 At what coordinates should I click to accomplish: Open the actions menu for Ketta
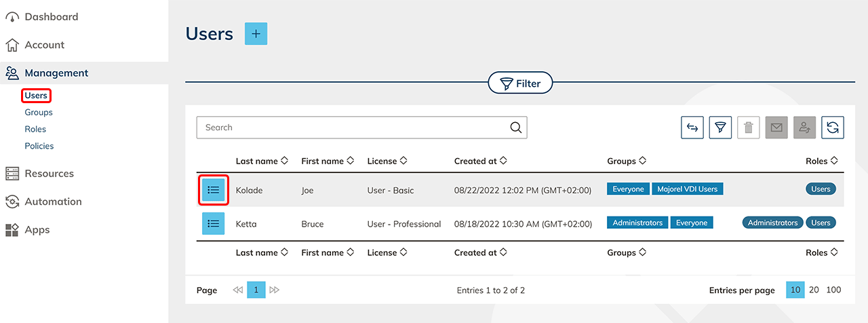(x=213, y=223)
